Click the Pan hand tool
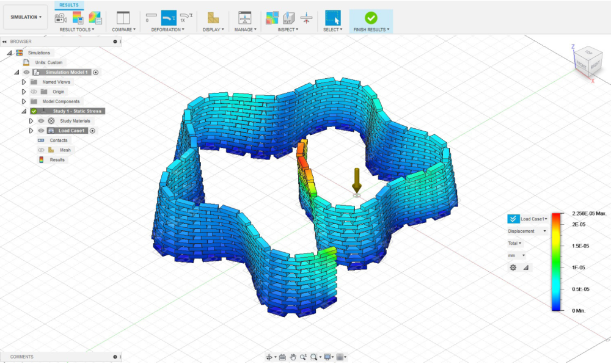Screen dimensions: 611x364 pyautogui.click(x=293, y=357)
